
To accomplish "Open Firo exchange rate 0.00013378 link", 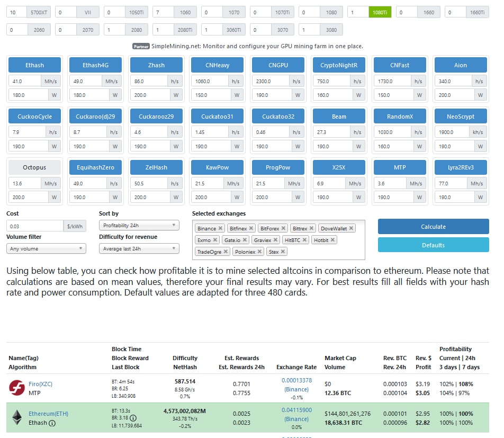I will pos(296,380).
